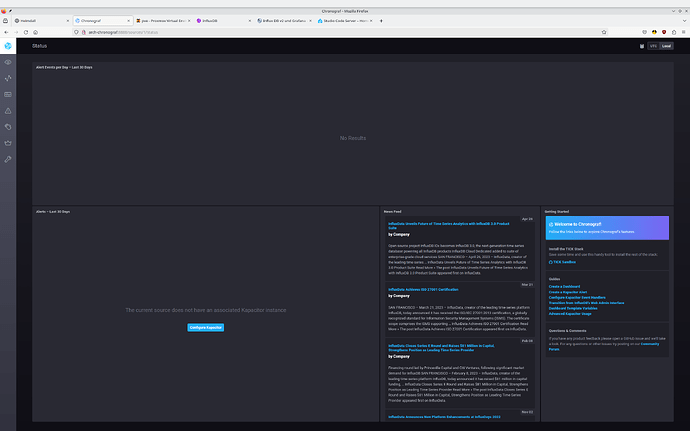Open the TICK Sandbox link
The height and width of the screenshot is (431, 690).
562,262
